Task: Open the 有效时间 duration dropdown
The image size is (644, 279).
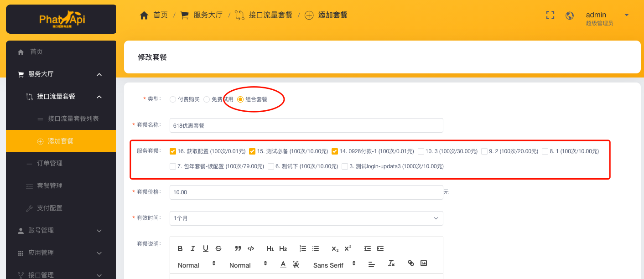Action: pyautogui.click(x=306, y=218)
